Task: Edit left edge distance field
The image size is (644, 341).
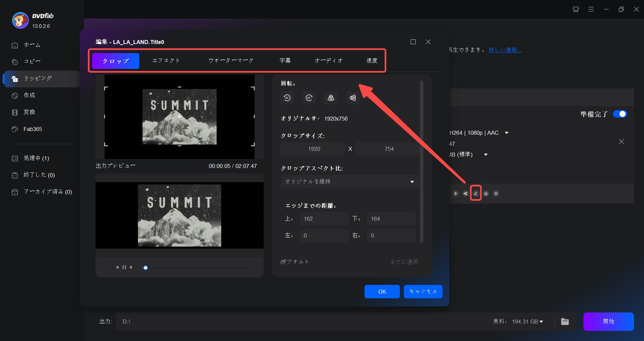Action: click(x=324, y=236)
